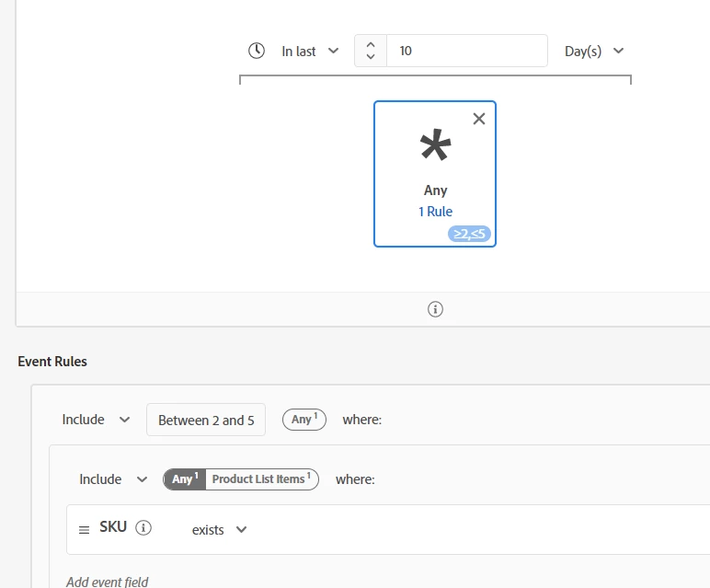The image size is (710, 588).
Task: Click the SKU field label
Action: coord(113,527)
